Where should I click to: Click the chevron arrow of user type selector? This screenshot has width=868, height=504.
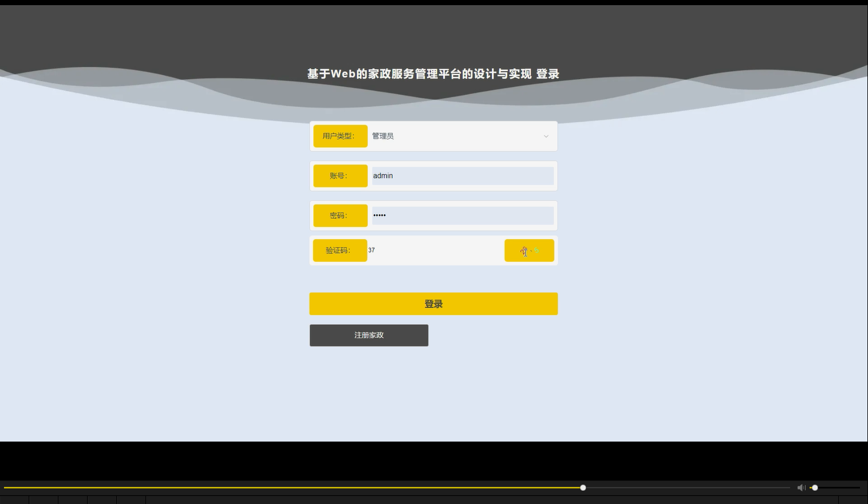click(546, 136)
